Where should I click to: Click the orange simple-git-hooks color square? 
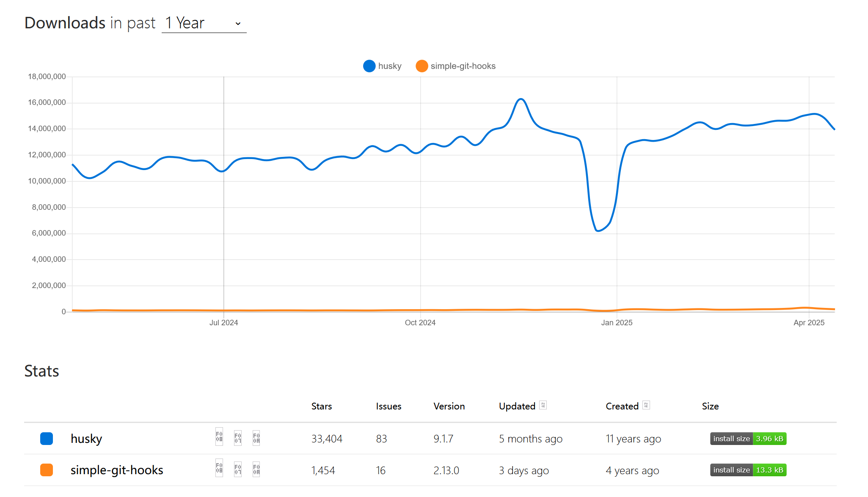tap(47, 470)
